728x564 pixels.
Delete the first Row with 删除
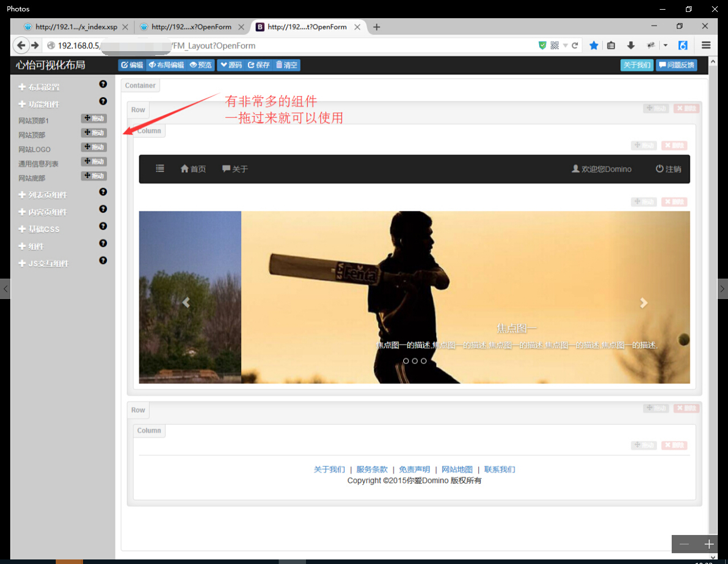(686, 109)
